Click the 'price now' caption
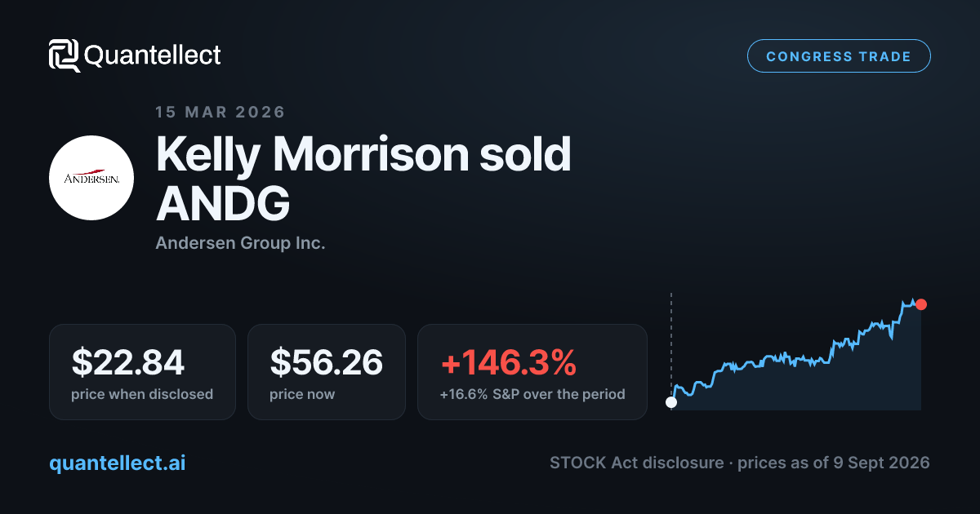This screenshot has width=980, height=514. 302,394
